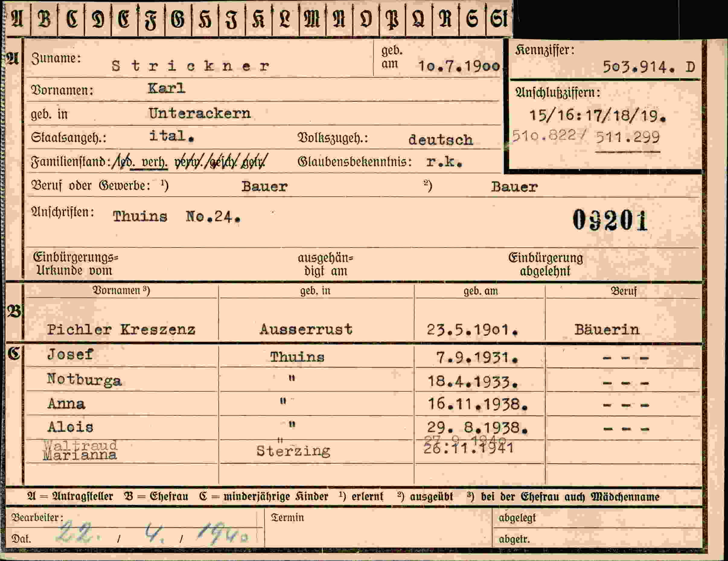Click the 'Zuname:' field label
Viewport: 728px width, 561px height.
coord(56,58)
